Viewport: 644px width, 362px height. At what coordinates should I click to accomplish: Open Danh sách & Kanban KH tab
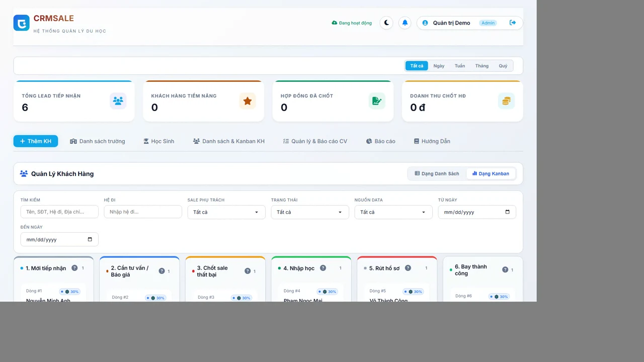click(229, 141)
